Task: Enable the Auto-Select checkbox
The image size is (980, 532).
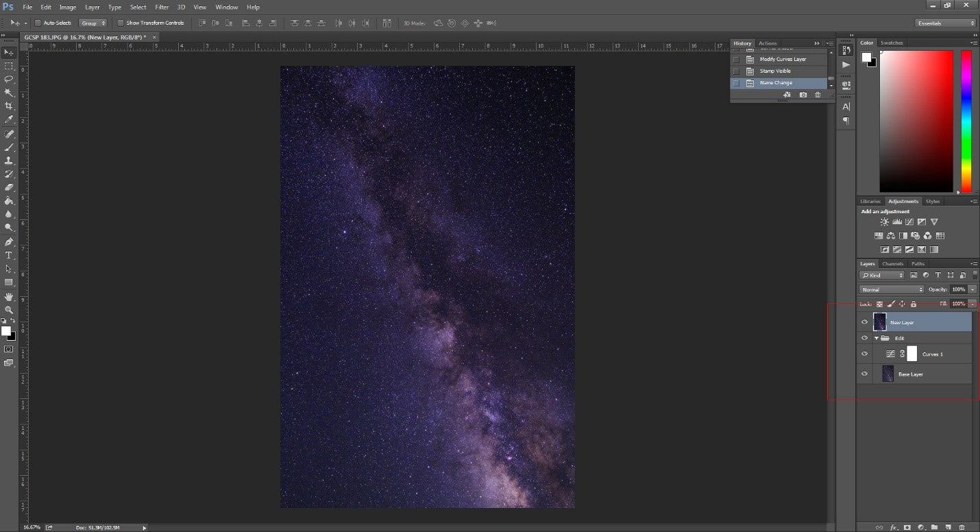Action: click(x=38, y=23)
